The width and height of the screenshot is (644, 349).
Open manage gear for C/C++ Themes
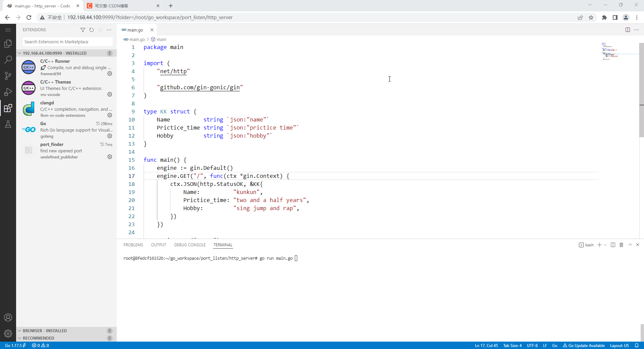[110, 94]
